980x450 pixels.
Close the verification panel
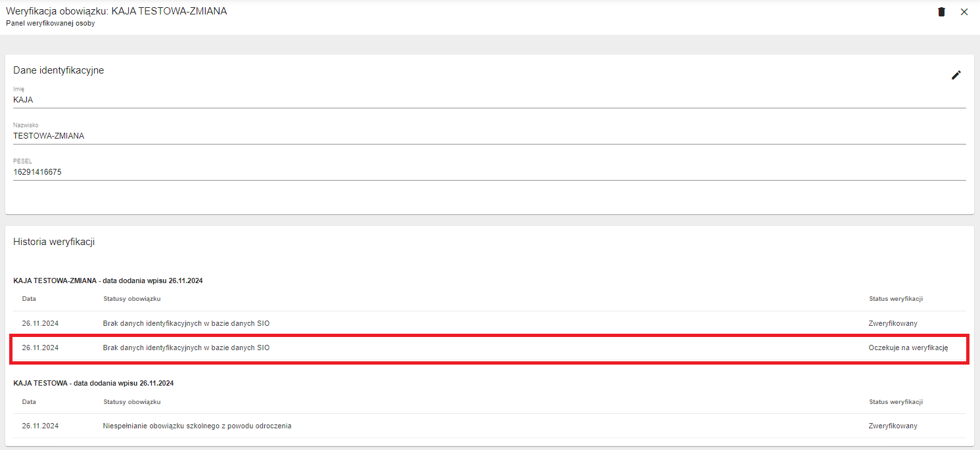pyautogui.click(x=964, y=12)
